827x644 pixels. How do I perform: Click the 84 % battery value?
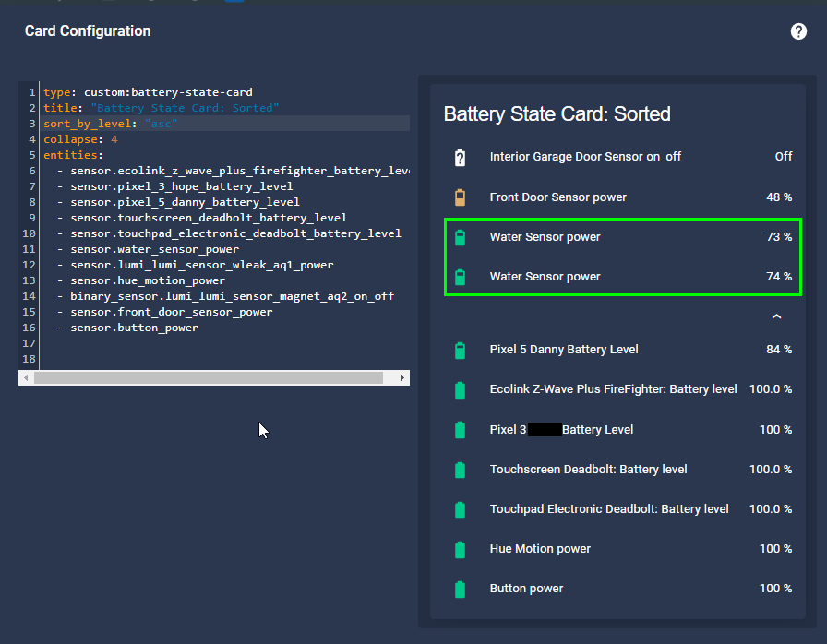point(779,350)
